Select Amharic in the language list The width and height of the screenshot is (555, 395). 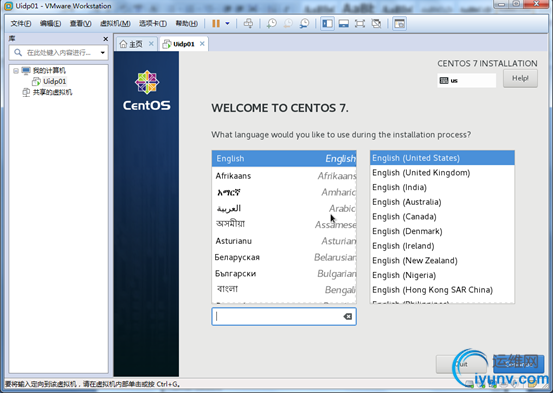pyautogui.click(x=284, y=192)
